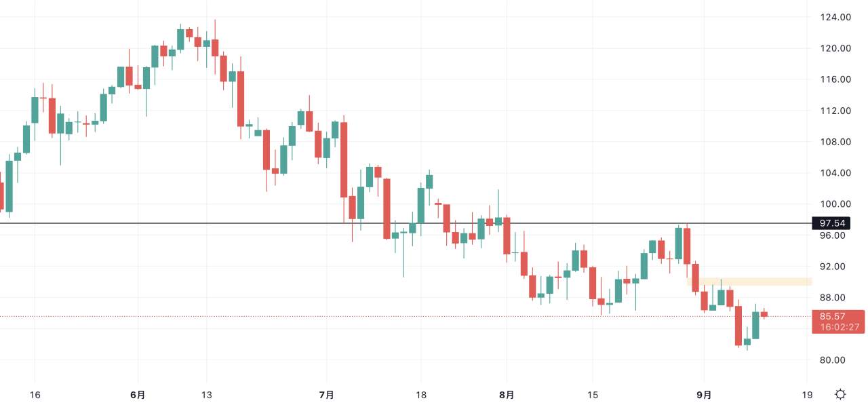868x405 pixels.
Task: Click the 18 date label on time axis
Action: pos(420,394)
